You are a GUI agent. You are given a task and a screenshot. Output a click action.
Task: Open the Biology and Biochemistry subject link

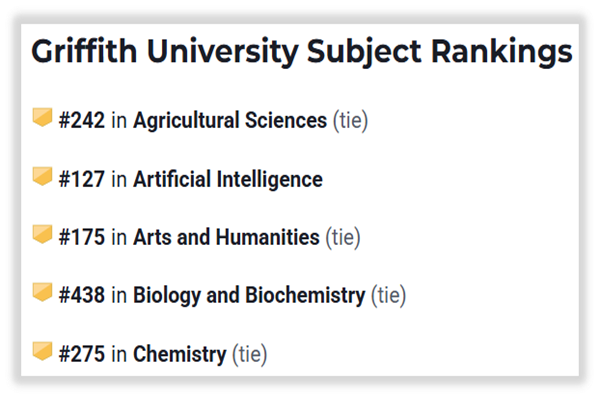(x=249, y=296)
